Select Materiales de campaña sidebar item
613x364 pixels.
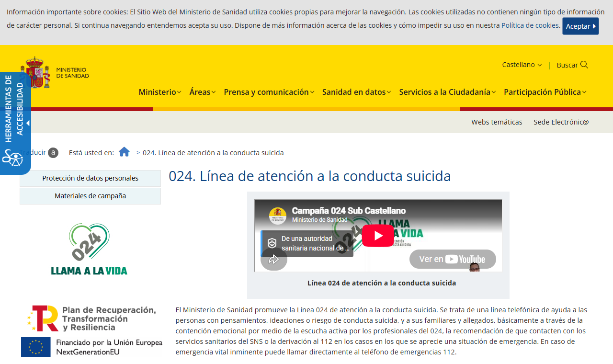[x=90, y=196]
